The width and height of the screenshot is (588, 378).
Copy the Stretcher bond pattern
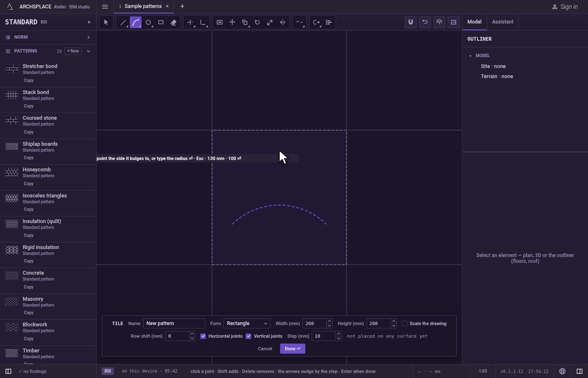pyautogui.click(x=29, y=81)
